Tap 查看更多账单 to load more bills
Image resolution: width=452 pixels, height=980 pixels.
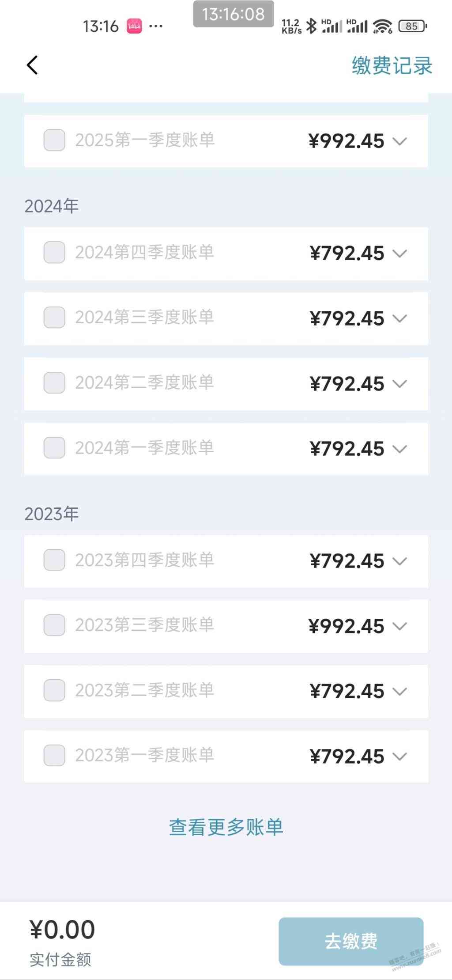point(226,827)
